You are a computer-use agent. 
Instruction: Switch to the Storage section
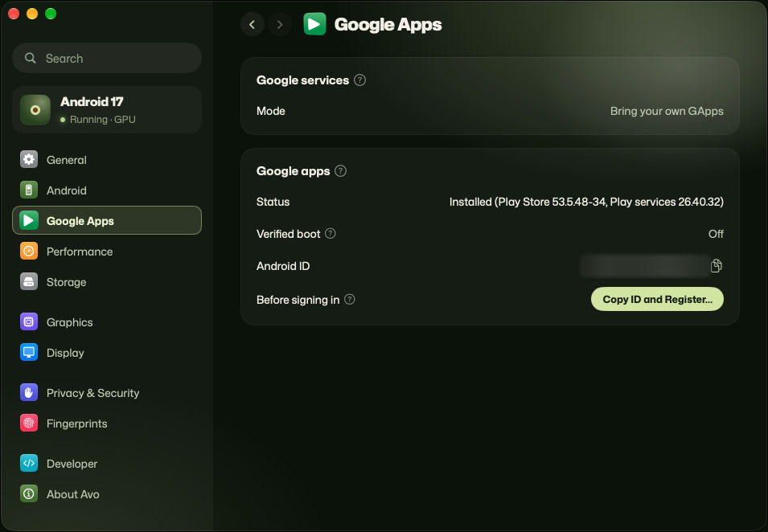click(x=107, y=282)
